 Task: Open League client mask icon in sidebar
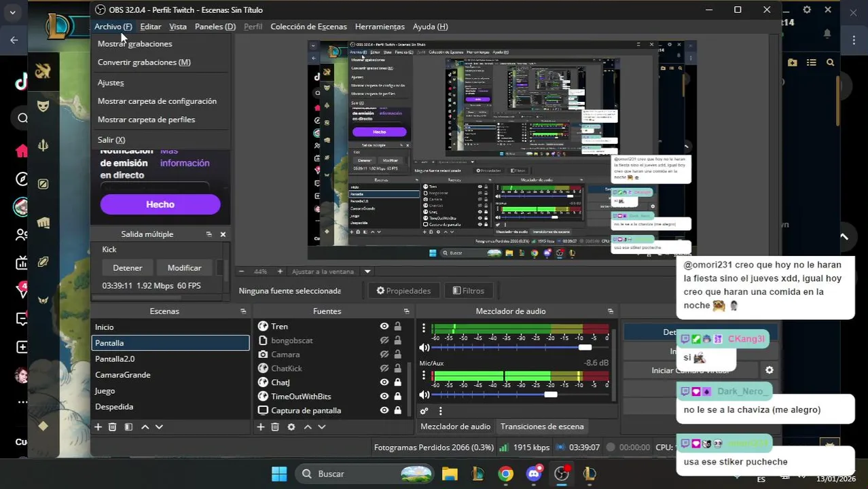[43, 106]
